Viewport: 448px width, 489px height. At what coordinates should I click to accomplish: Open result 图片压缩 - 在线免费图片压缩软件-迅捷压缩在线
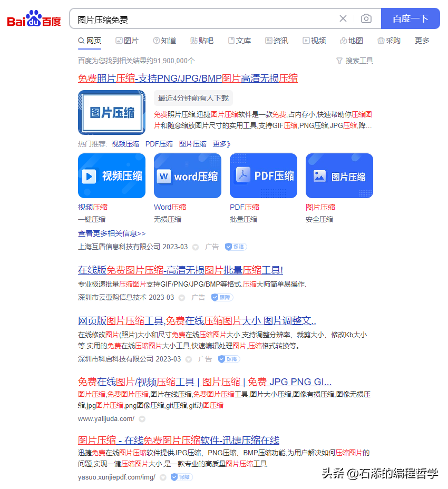pyautogui.click(x=179, y=441)
